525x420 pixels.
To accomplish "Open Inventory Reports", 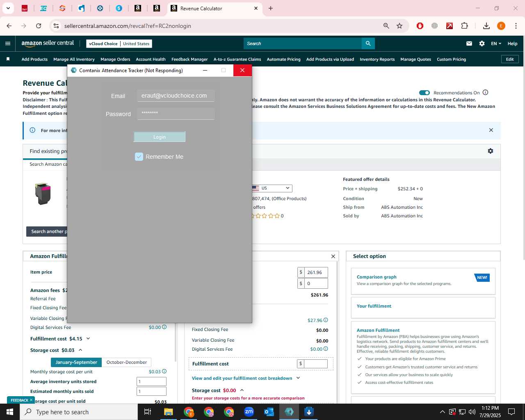I will (x=377, y=59).
